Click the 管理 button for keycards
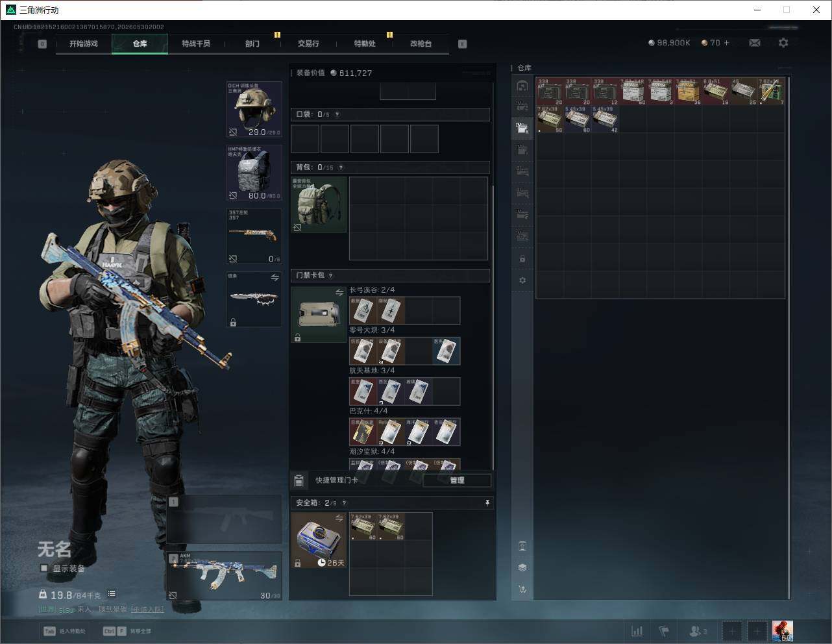Screen dimensions: 832x644 (x=457, y=480)
